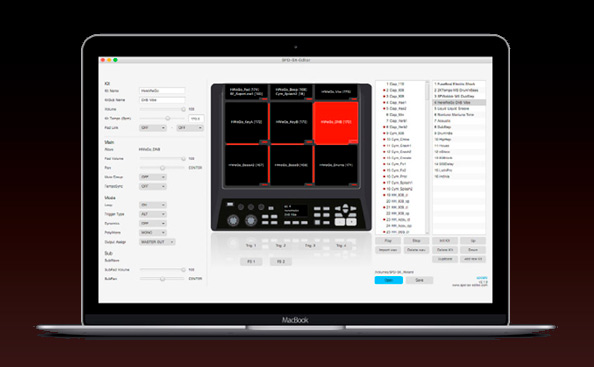Click the left arrow key on the device panel
This screenshot has width=594, height=367.
click(x=337, y=209)
